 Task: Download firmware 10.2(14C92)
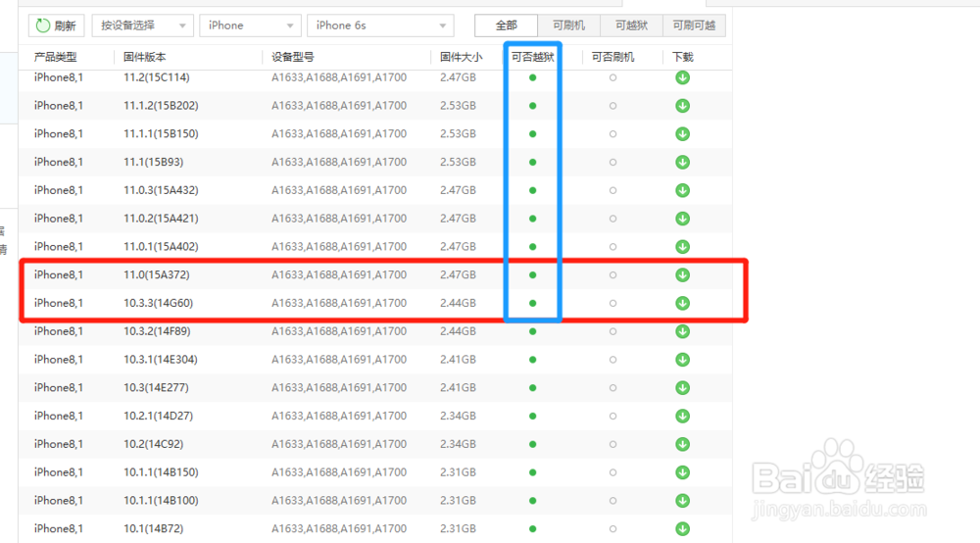pos(682,444)
